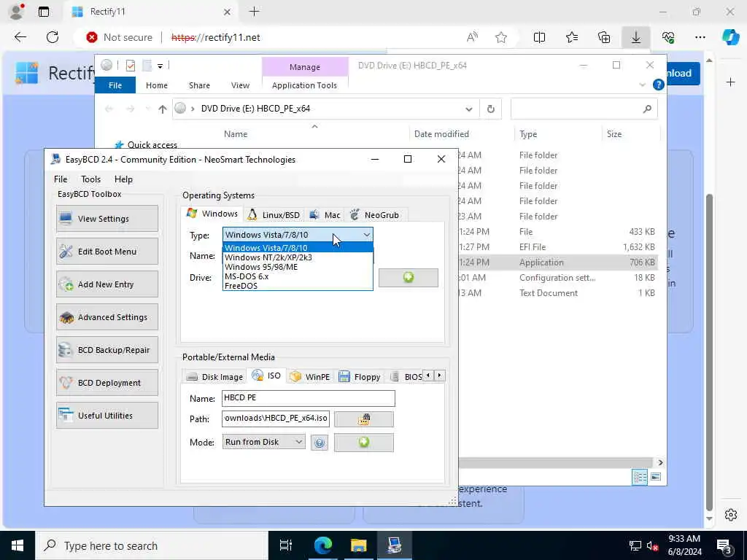Image resolution: width=747 pixels, height=560 pixels.
Task: Open Explorer Home ribbon tab
Action: (x=157, y=85)
